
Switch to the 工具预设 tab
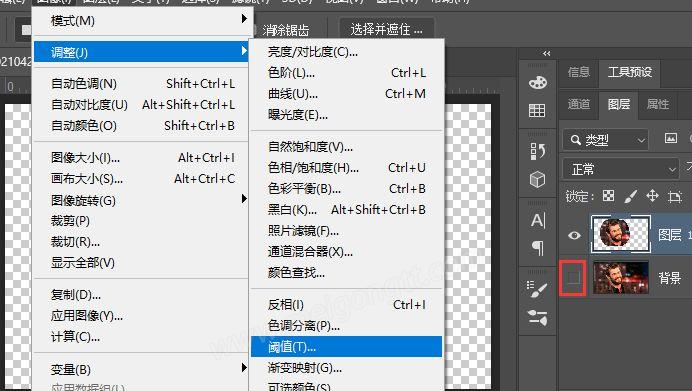click(x=630, y=72)
